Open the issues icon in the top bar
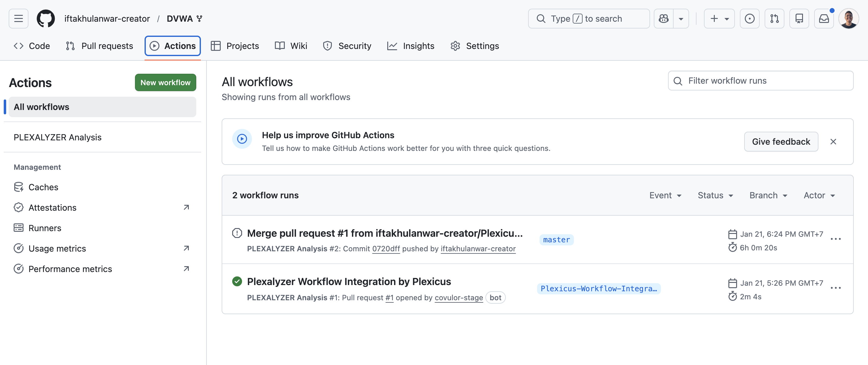 point(749,19)
